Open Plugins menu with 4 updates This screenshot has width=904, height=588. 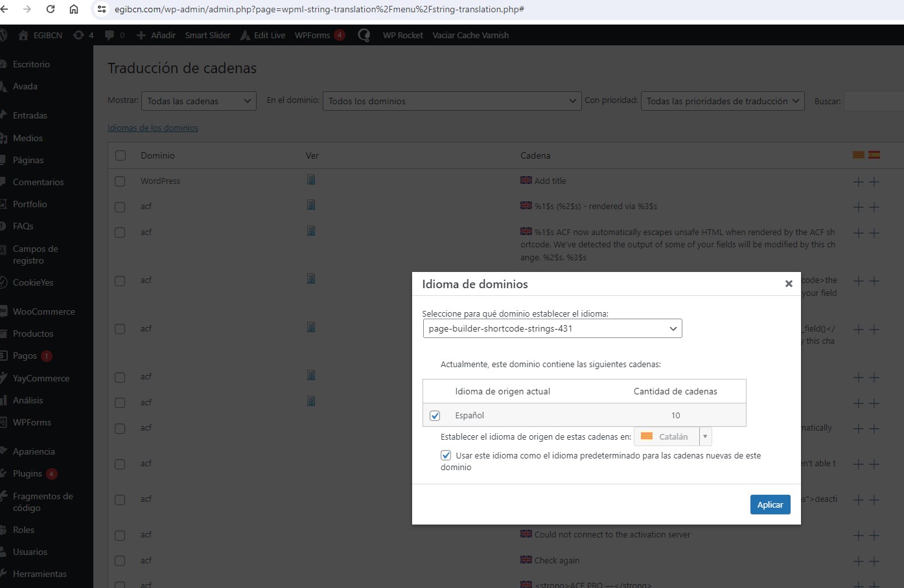27,473
